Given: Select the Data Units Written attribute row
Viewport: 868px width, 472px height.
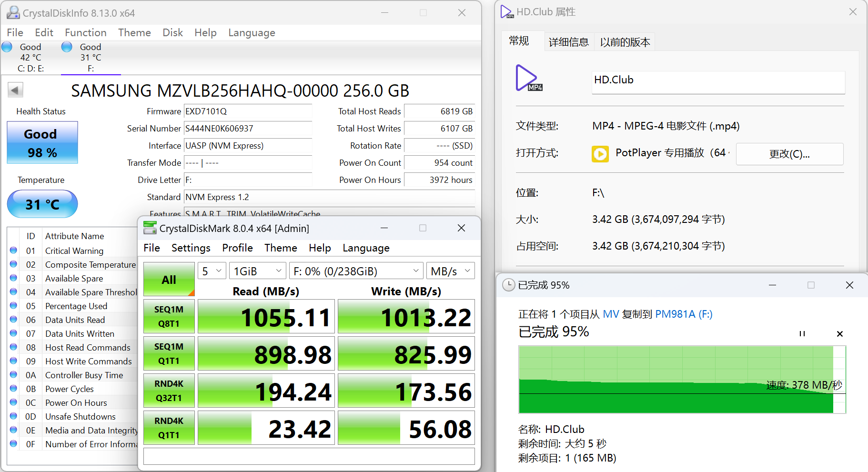Looking at the screenshot, I should coord(73,333).
